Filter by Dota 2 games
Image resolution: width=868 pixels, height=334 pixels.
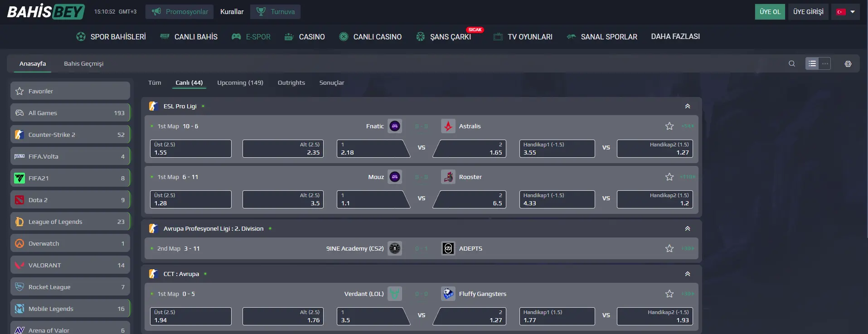coord(70,199)
